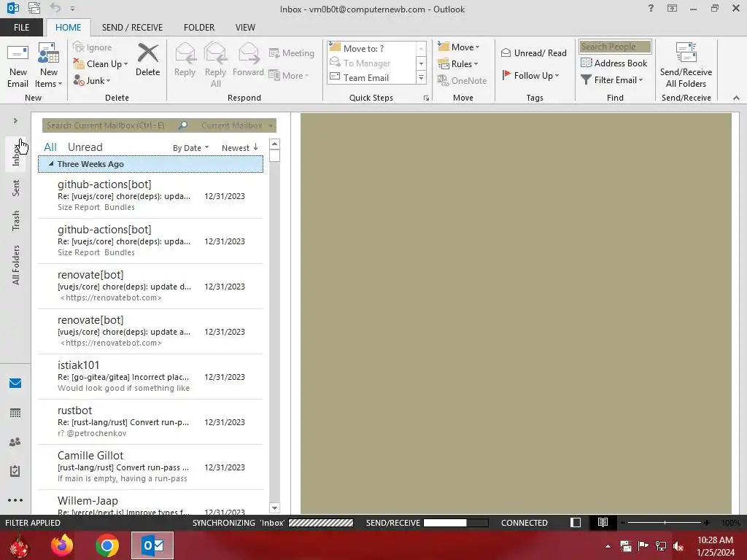Launch Firefox from taskbar
This screenshot has width=747, height=560.
pyautogui.click(x=63, y=545)
